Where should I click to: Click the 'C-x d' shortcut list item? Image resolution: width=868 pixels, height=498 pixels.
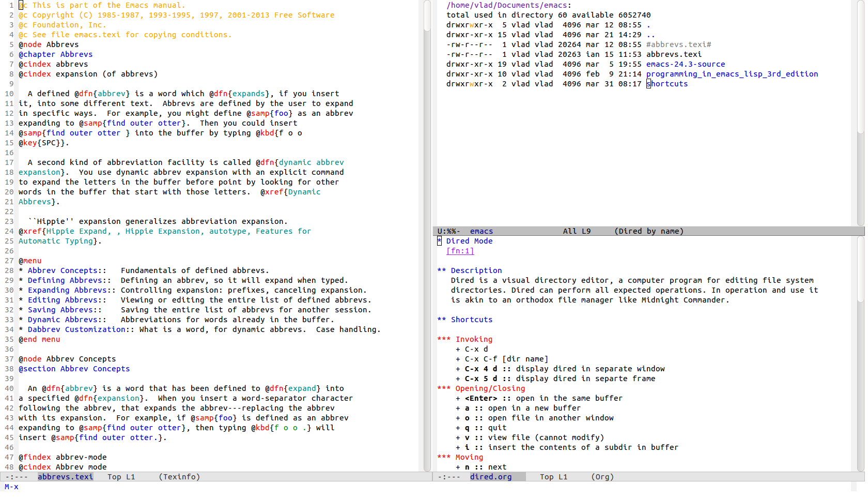[471, 349]
